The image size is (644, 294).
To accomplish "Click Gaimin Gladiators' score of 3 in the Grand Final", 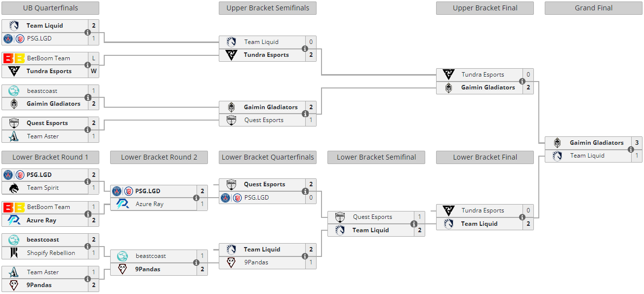I will coord(637,143).
